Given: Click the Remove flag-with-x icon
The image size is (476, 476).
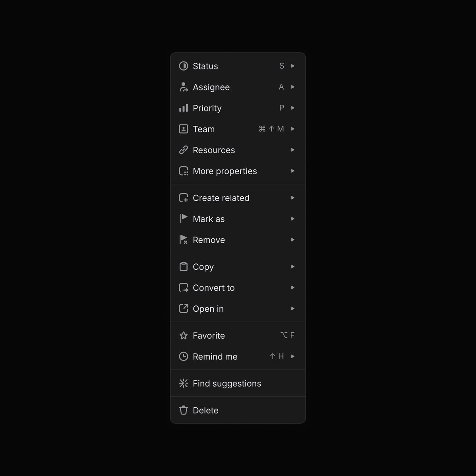Looking at the screenshot, I should [x=183, y=240].
